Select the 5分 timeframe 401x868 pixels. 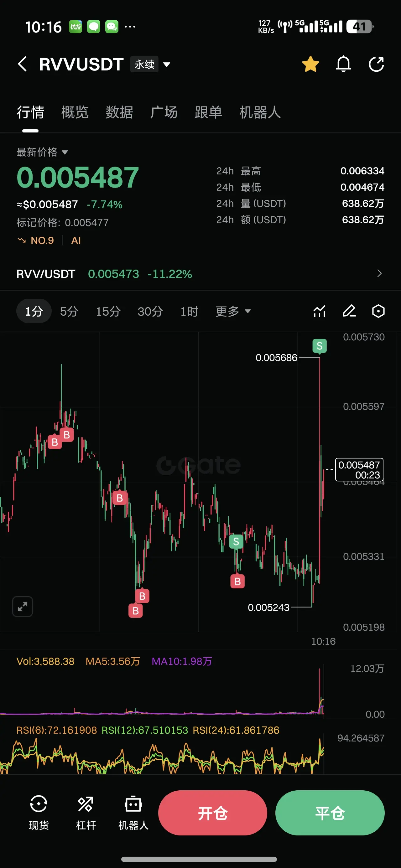pyautogui.click(x=69, y=311)
